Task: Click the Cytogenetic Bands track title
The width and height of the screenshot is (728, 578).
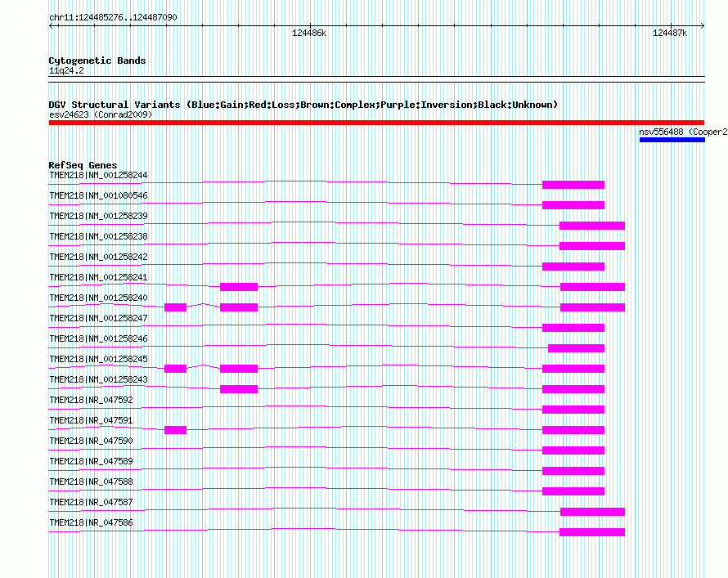Action: pyautogui.click(x=97, y=60)
